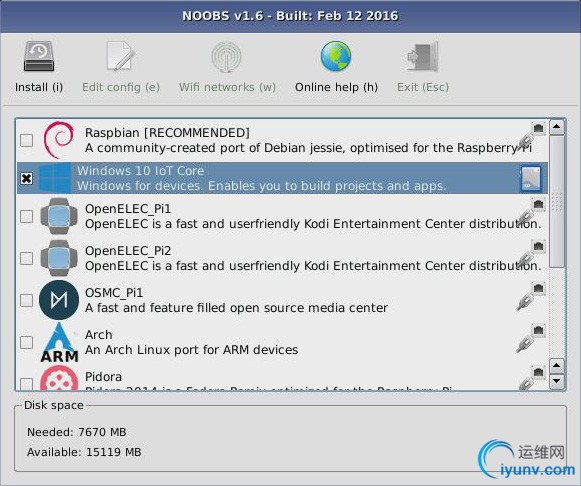The height and width of the screenshot is (486, 581).
Task: Select the Arch title text
Action: 99,334
